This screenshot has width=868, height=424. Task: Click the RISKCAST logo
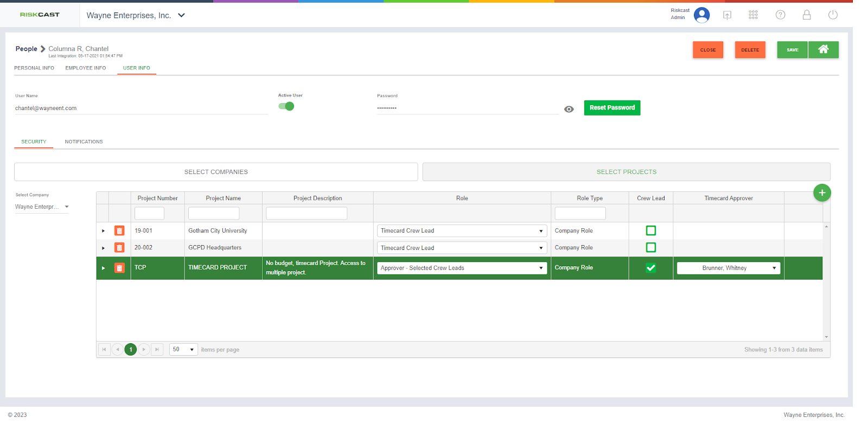coord(40,15)
